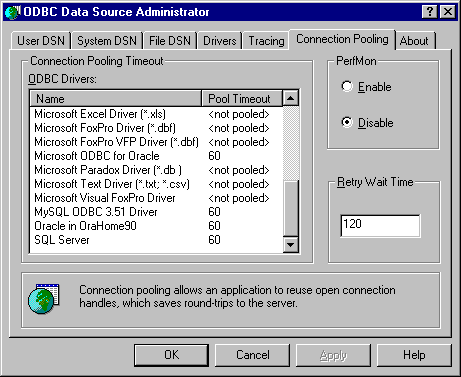Select the SQL Server driver row
Viewport: 461px width, 377px height.
coord(156,240)
